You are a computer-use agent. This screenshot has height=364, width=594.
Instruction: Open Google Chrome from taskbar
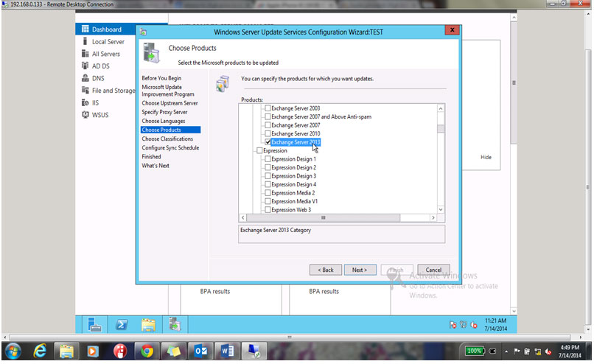[x=147, y=351]
